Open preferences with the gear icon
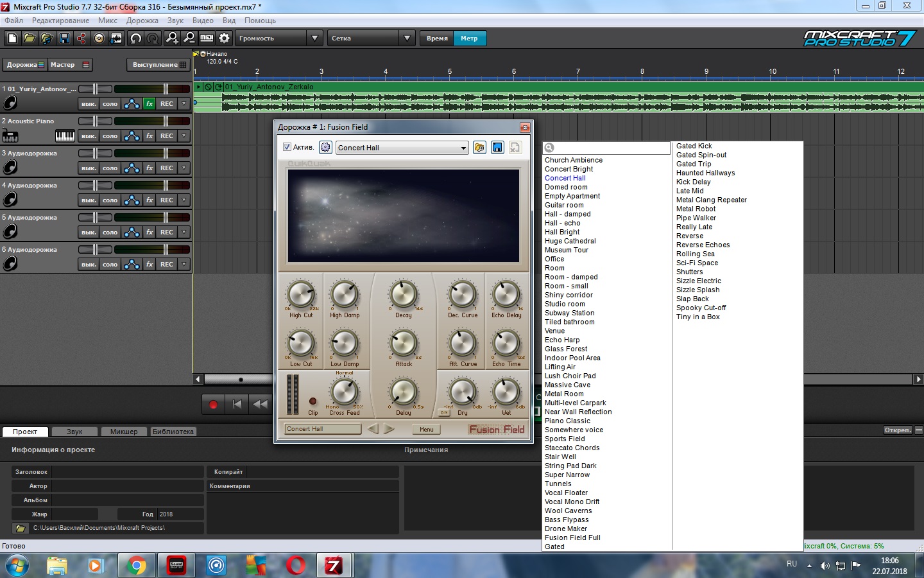The height and width of the screenshot is (578, 924). (x=224, y=39)
